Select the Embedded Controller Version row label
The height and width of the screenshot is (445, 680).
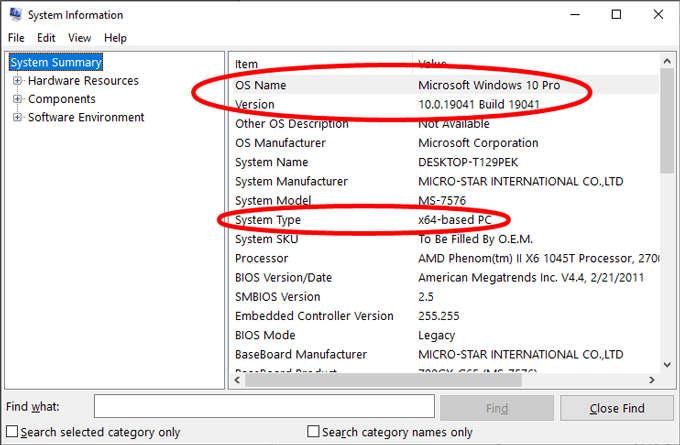pyautogui.click(x=314, y=316)
